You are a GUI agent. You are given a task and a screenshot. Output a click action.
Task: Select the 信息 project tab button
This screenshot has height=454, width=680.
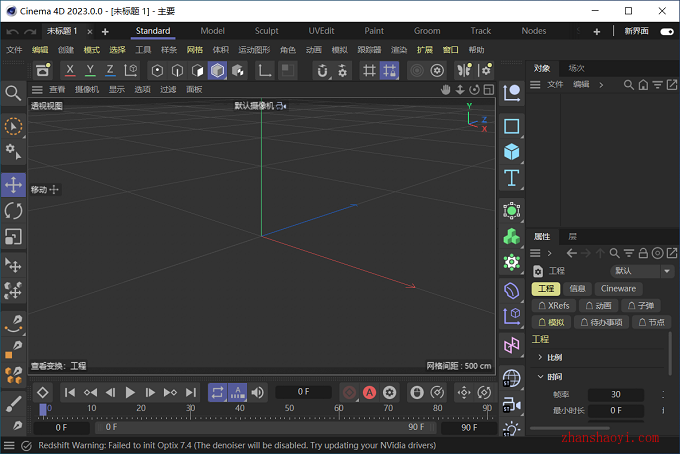point(577,288)
